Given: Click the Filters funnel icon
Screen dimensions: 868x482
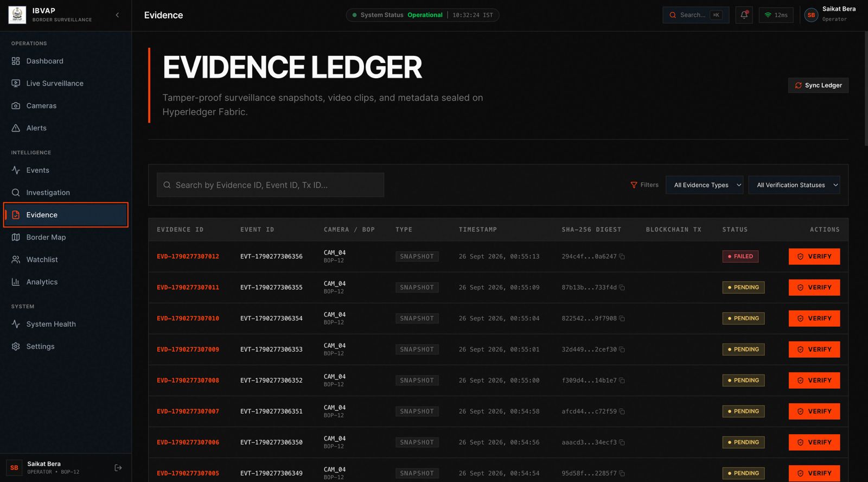Looking at the screenshot, I should 634,185.
